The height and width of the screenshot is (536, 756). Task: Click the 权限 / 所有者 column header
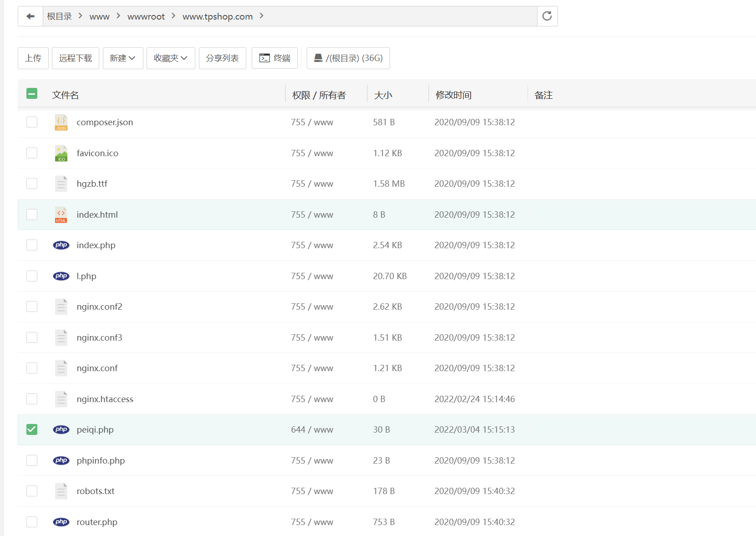319,95
